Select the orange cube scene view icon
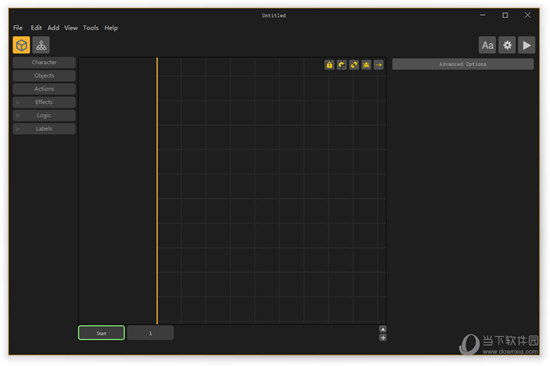Image resolution: width=550 pixels, height=366 pixels. [x=21, y=45]
